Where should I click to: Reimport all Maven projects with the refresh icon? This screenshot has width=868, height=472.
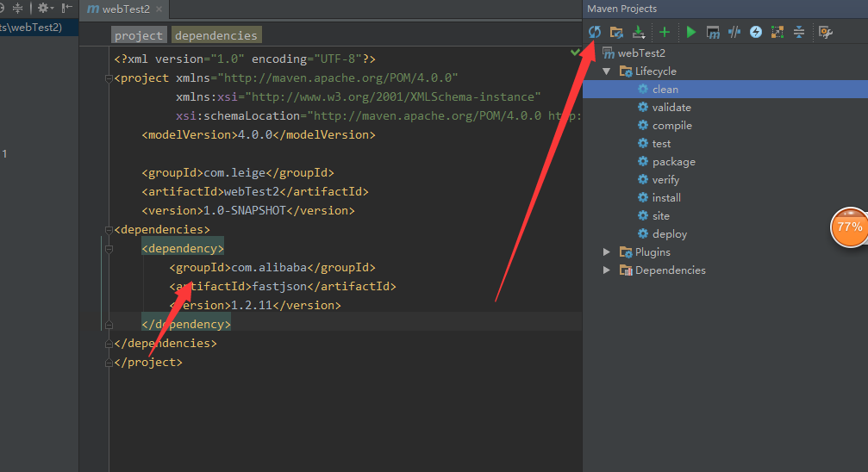(x=595, y=32)
